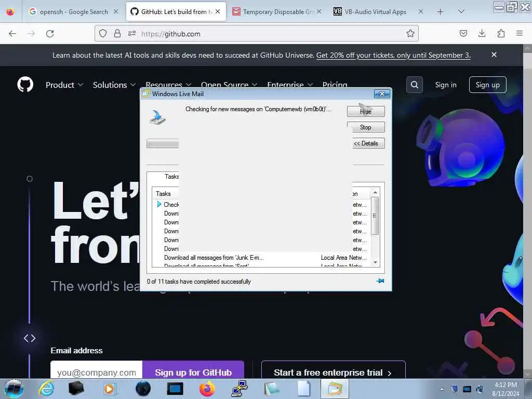Expand the Resources menu

168,85
